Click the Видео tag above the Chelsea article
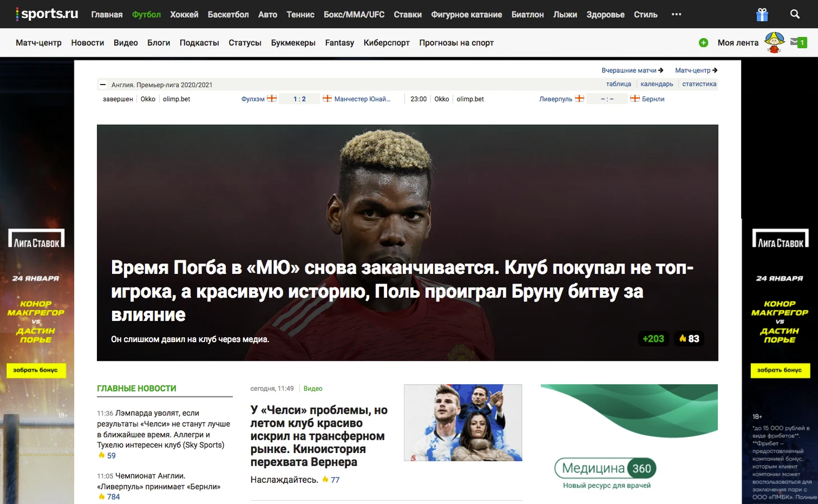The image size is (818, 504). pos(313,388)
